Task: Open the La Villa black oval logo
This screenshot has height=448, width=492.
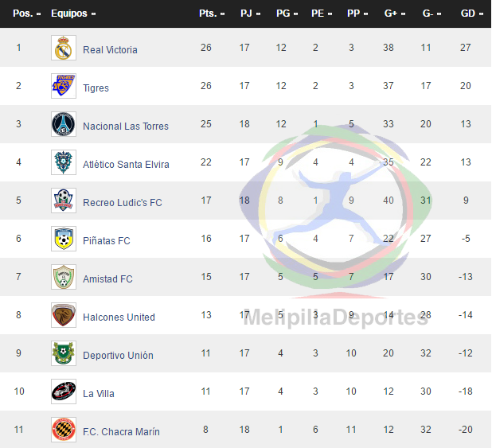Action: pyautogui.click(x=64, y=392)
